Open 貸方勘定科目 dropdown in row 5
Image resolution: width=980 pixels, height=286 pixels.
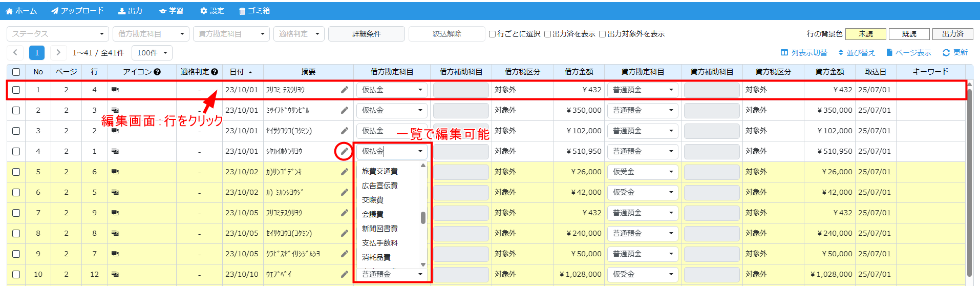pyautogui.click(x=642, y=172)
